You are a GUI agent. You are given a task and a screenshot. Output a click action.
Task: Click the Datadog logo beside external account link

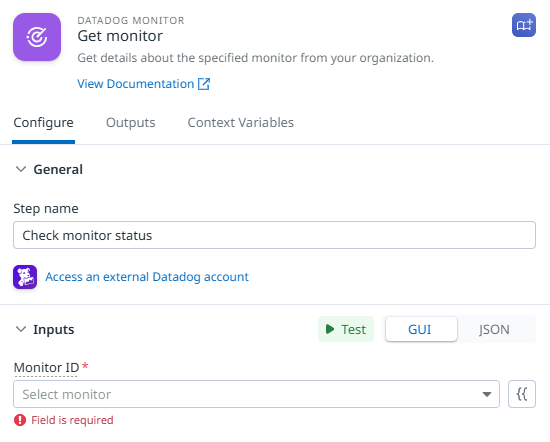[25, 277]
